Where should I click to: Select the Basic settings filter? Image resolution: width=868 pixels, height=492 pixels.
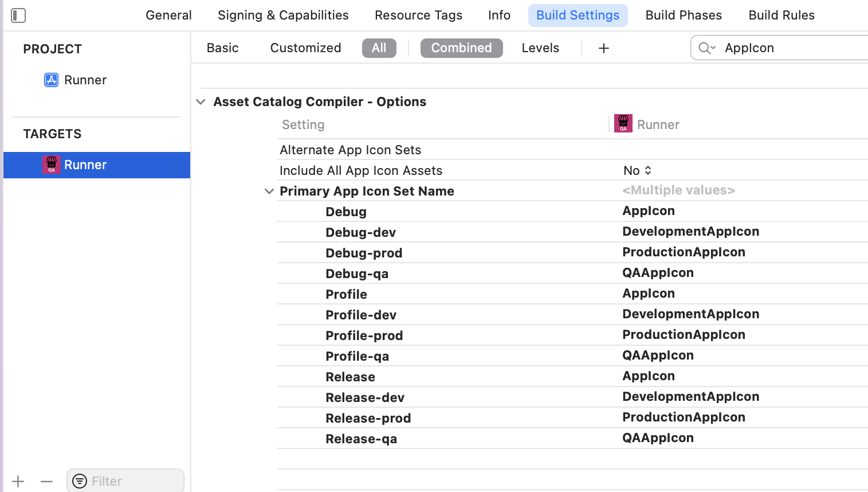(222, 48)
